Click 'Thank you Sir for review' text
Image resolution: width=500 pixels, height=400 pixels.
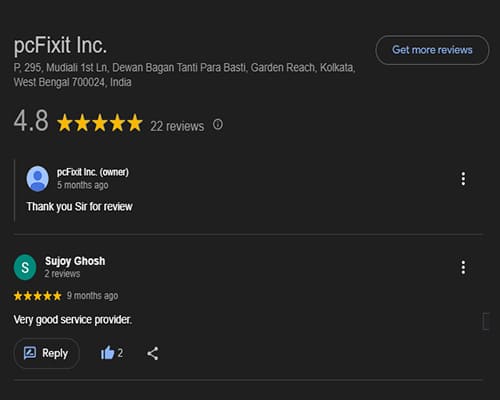pyautogui.click(x=80, y=207)
